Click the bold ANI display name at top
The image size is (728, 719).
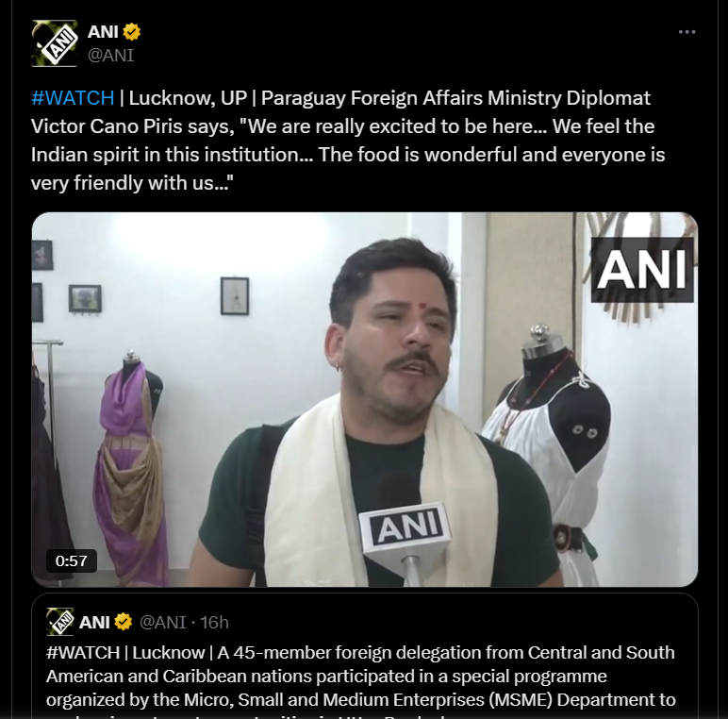pos(103,32)
